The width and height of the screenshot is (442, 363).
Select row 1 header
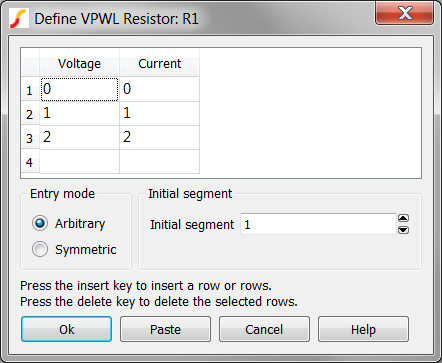30,89
